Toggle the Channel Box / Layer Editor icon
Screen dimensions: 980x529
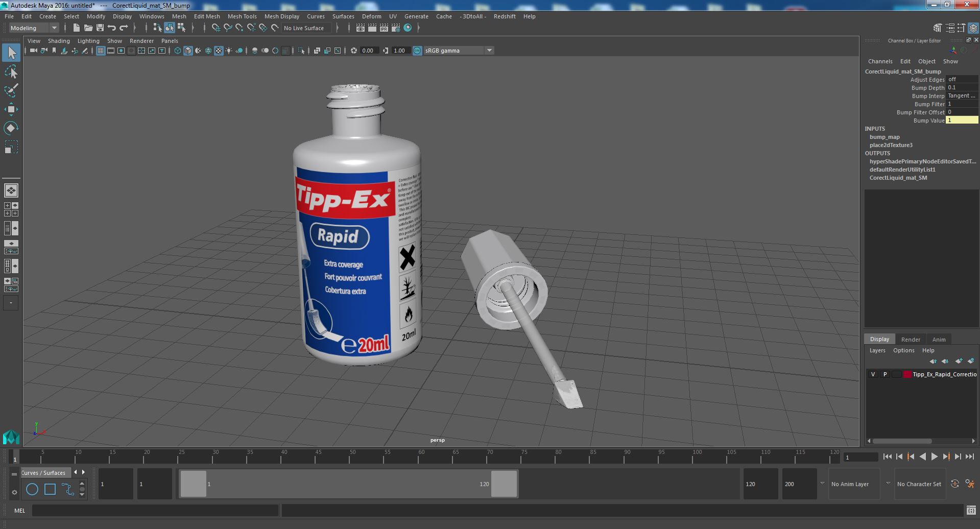tap(973, 28)
